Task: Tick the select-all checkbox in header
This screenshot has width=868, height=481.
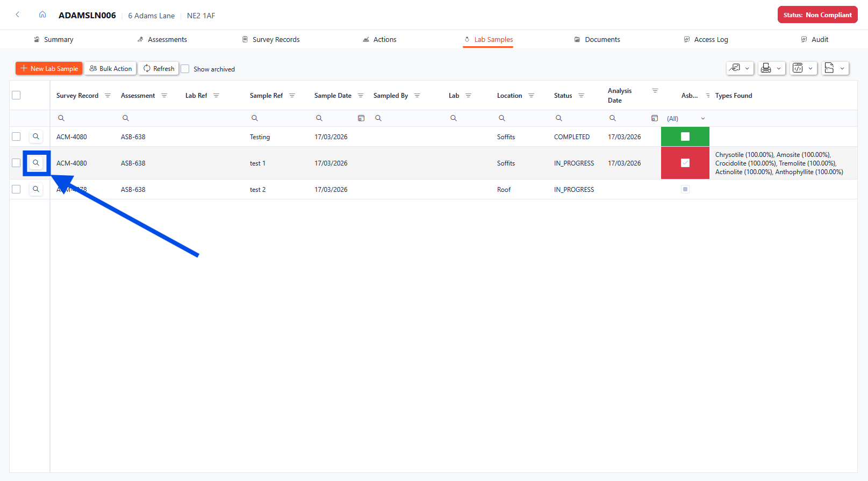Action: 16,95
